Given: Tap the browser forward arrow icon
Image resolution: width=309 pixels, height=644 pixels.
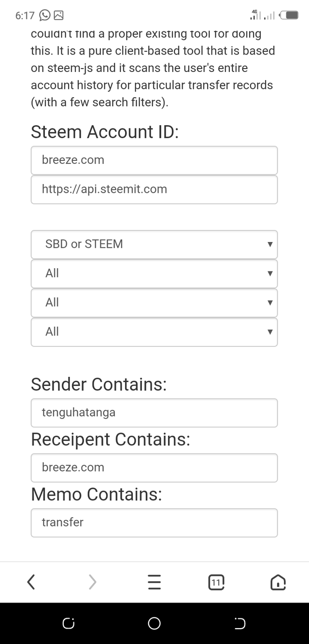Looking at the screenshot, I should click(x=93, y=582).
